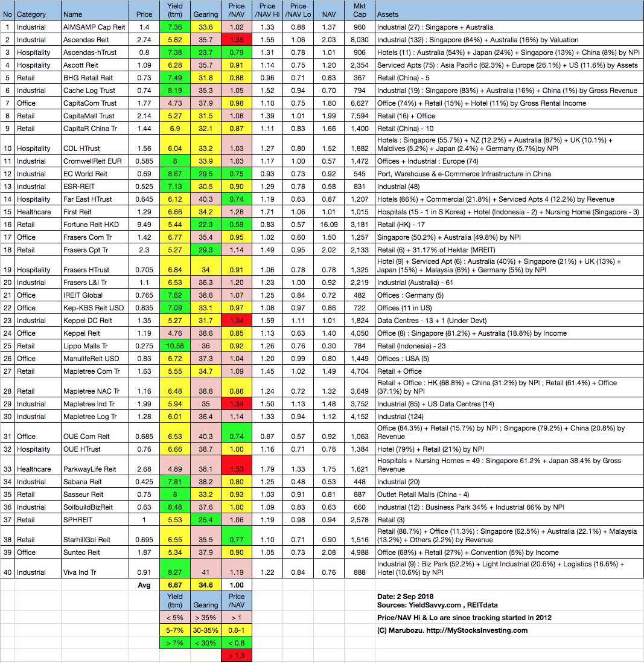This screenshot has width=644, height=663.
Task: Click the Keppel DC Reit assets description
Action: [x=509, y=321]
